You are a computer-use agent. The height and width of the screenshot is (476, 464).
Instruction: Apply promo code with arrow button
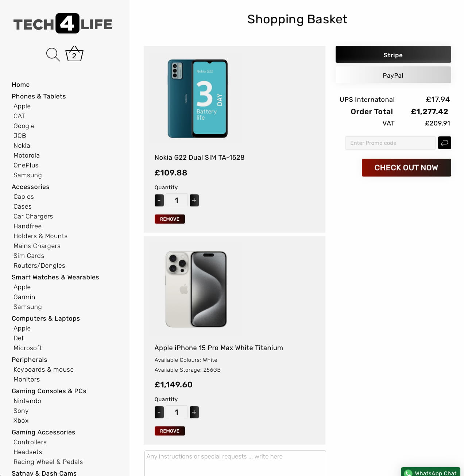coord(444,143)
